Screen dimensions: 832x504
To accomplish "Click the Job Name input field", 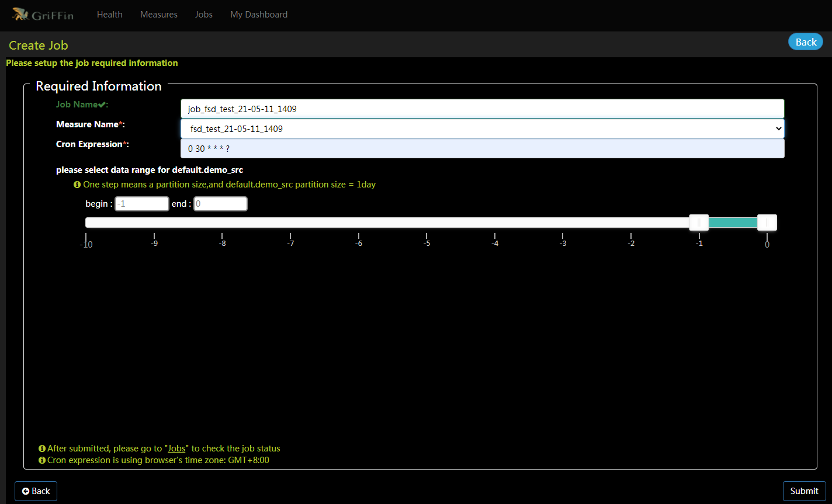I will point(483,109).
